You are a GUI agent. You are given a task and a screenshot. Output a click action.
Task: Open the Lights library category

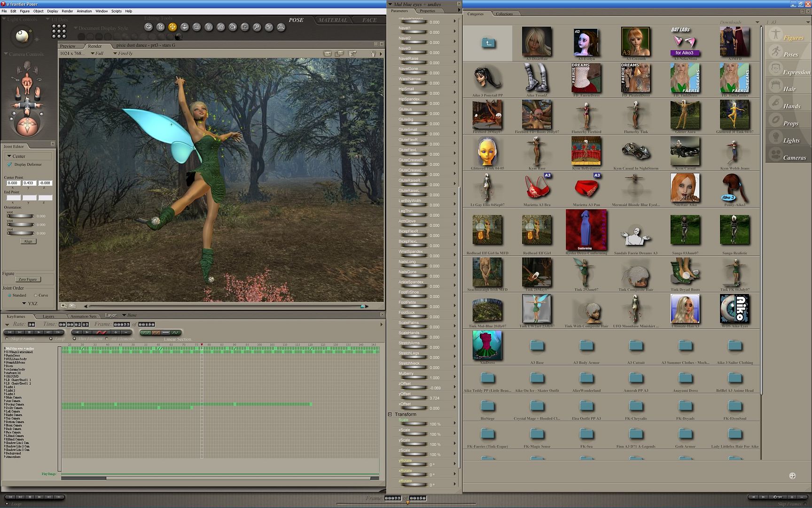point(791,140)
